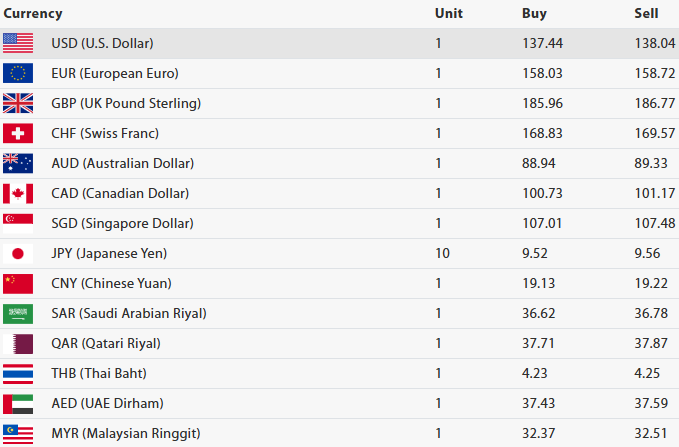Click the EUR buy rate 158.03
This screenshot has height=447, width=679.
click(541, 73)
